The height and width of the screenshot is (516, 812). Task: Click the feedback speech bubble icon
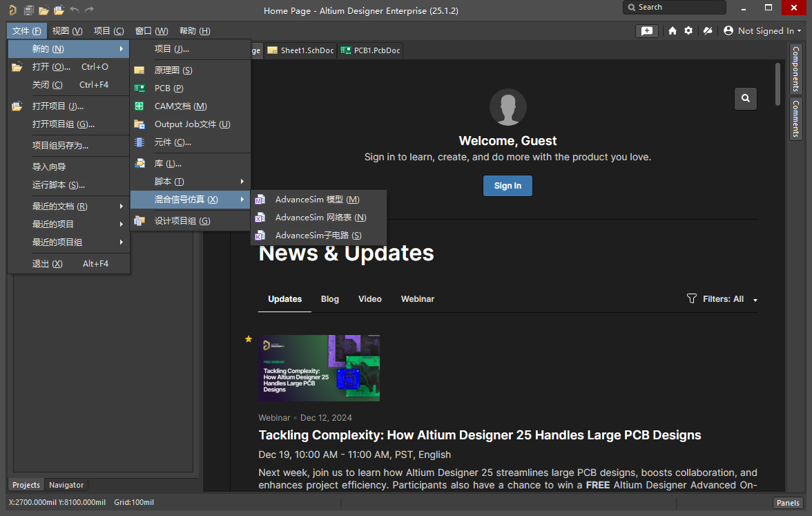[646, 31]
